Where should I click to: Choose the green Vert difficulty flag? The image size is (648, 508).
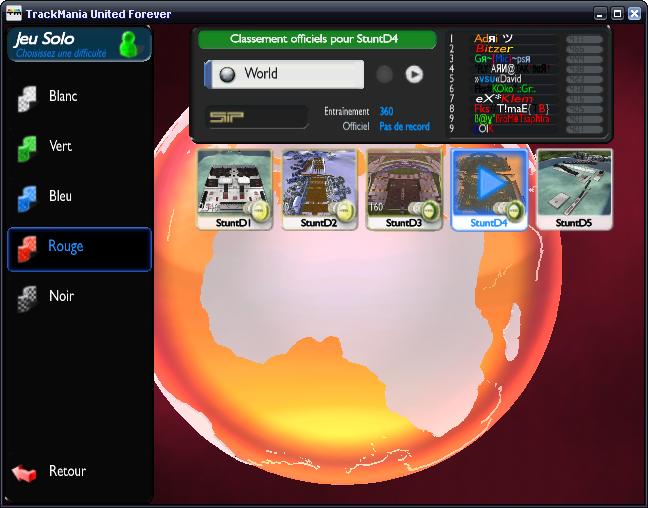27,148
